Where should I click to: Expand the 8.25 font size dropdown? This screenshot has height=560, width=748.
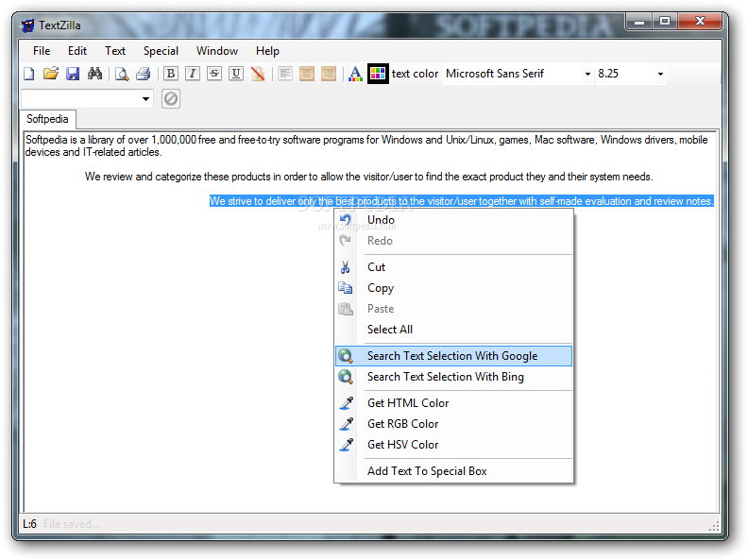[x=660, y=74]
